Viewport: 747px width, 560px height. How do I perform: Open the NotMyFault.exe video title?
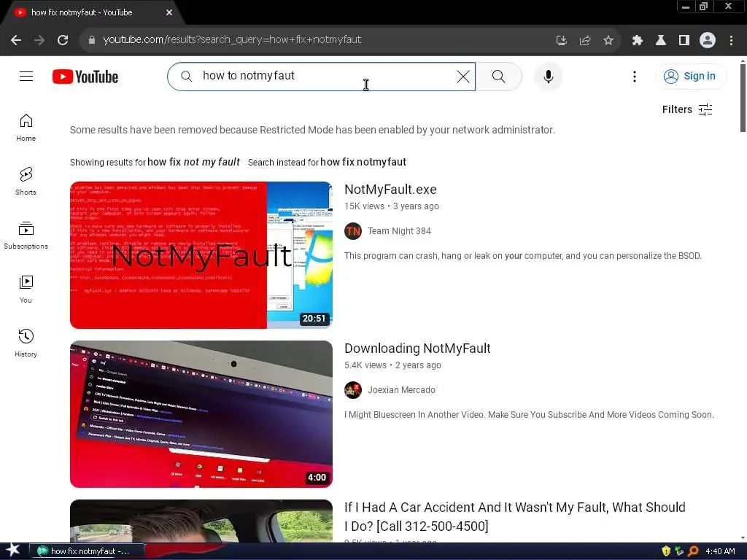coord(390,190)
